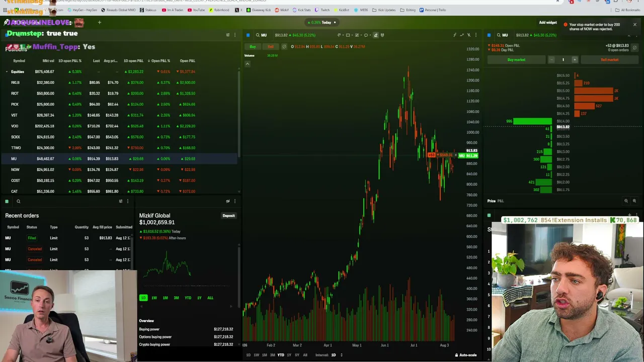This screenshot has height=362, width=644.
Task: Sort positions by Open P&L % column
Action: (159, 61)
